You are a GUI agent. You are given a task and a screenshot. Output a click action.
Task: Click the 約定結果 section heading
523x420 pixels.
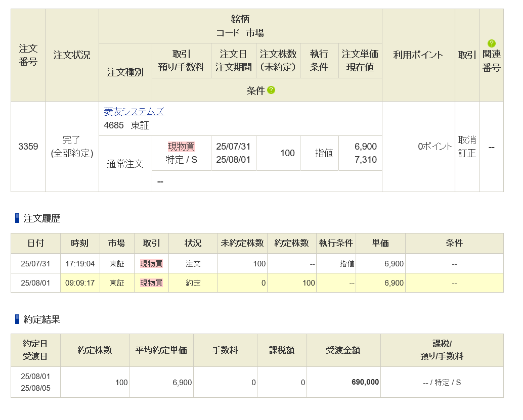pyautogui.click(x=41, y=319)
